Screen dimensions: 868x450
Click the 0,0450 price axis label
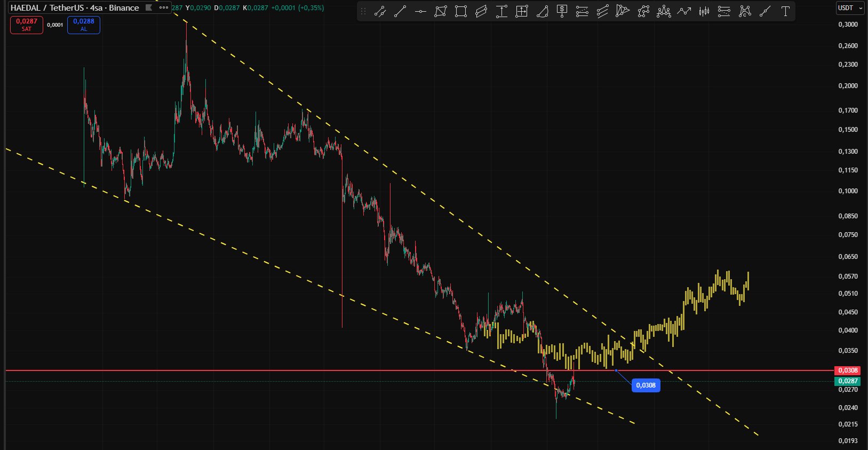(x=848, y=312)
